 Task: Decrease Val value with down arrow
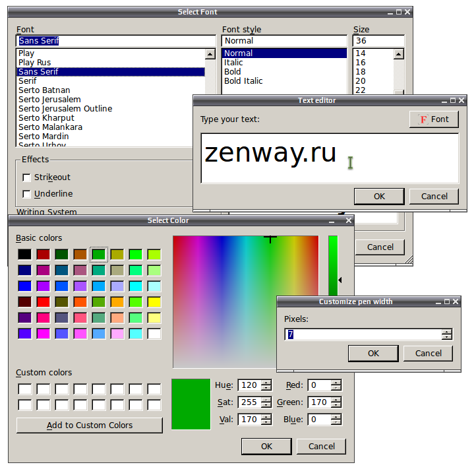(266, 422)
